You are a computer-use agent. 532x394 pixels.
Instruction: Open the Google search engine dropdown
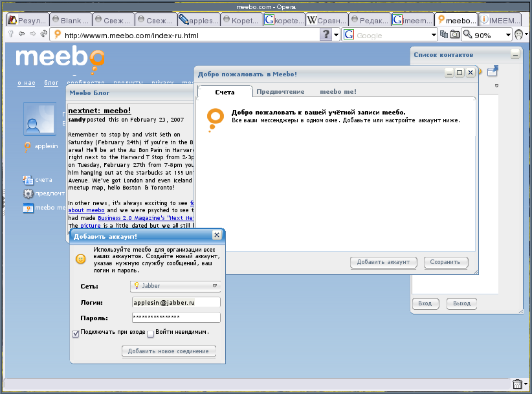pos(434,35)
